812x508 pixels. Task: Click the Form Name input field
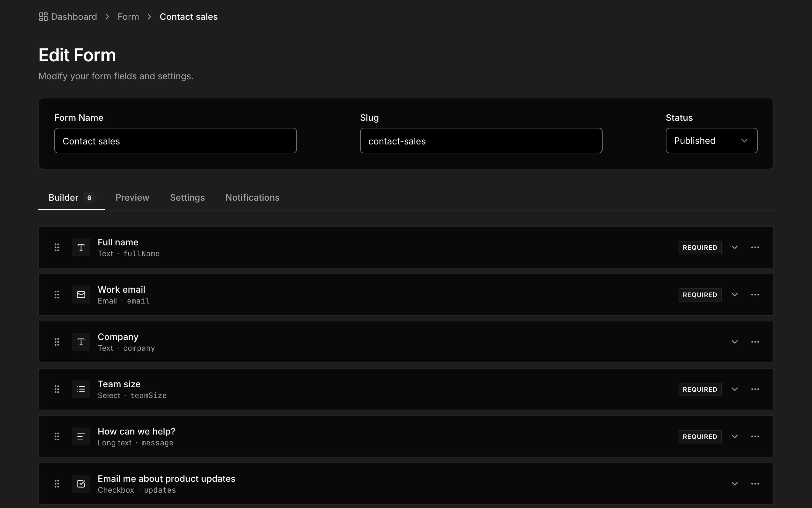[176, 141]
